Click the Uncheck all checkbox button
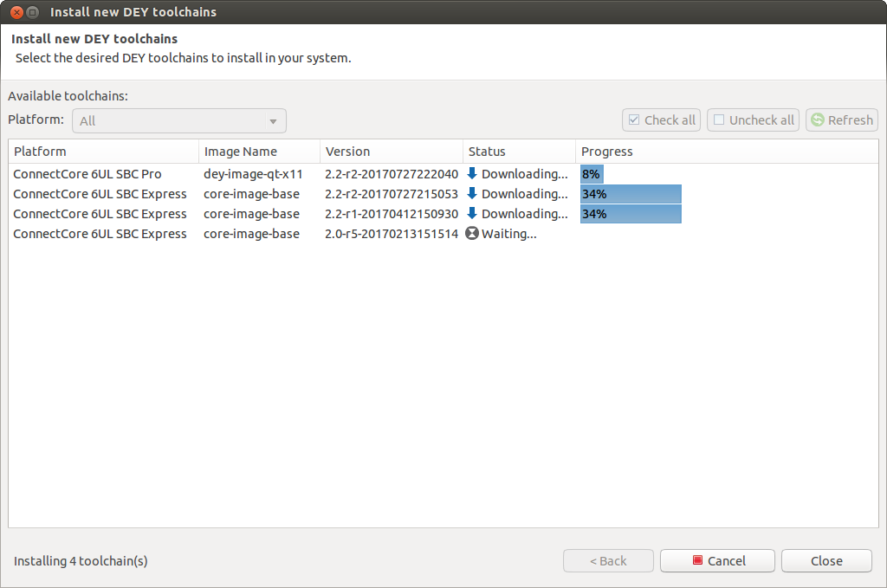 tap(752, 120)
